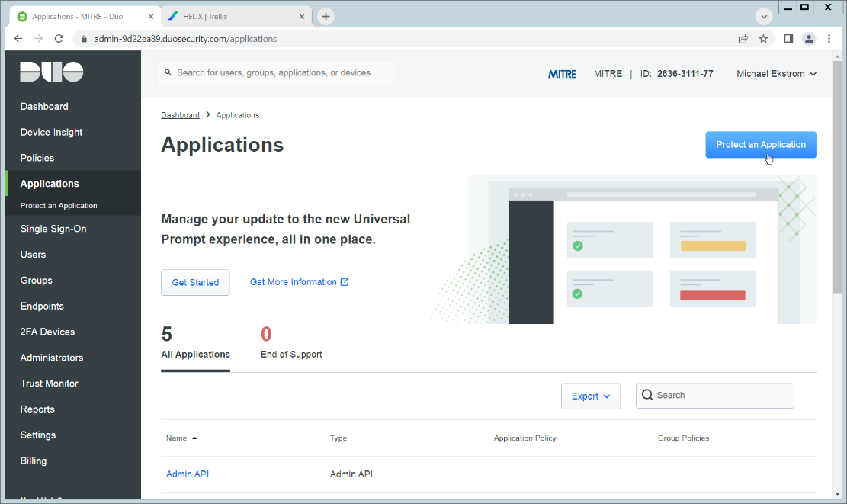Click the Duo logo in sidebar

52,72
